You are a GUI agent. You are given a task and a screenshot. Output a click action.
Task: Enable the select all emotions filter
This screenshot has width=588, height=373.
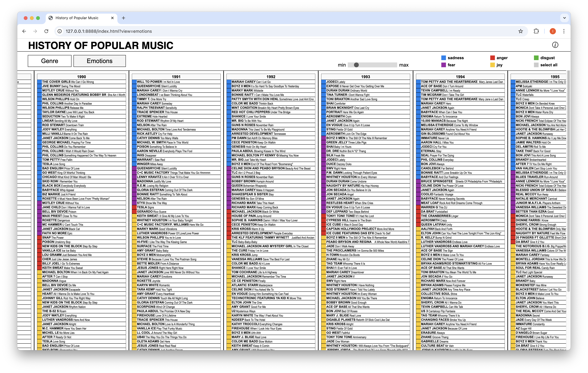(x=536, y=65)
